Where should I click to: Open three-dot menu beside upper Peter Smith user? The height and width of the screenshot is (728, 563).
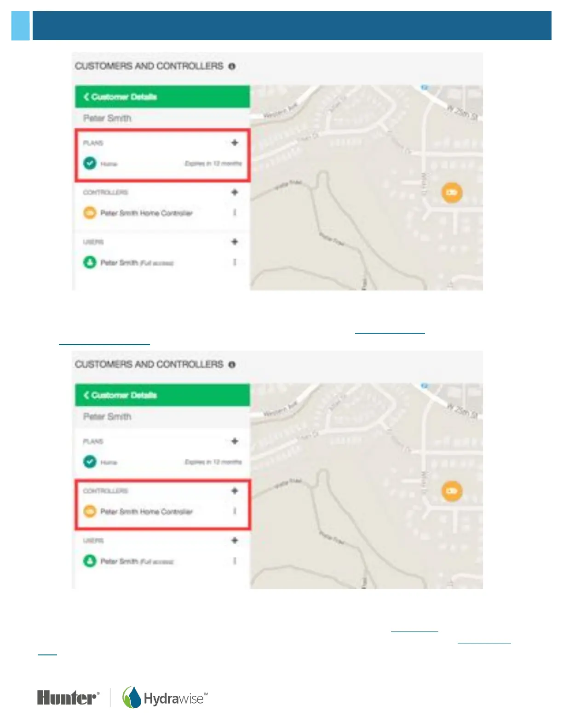(x=235, y=262)
